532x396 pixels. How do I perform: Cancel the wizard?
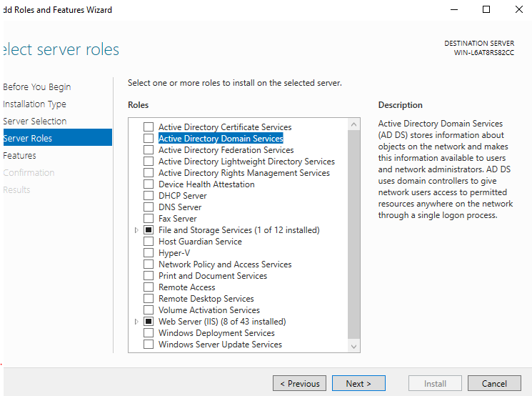494,383
